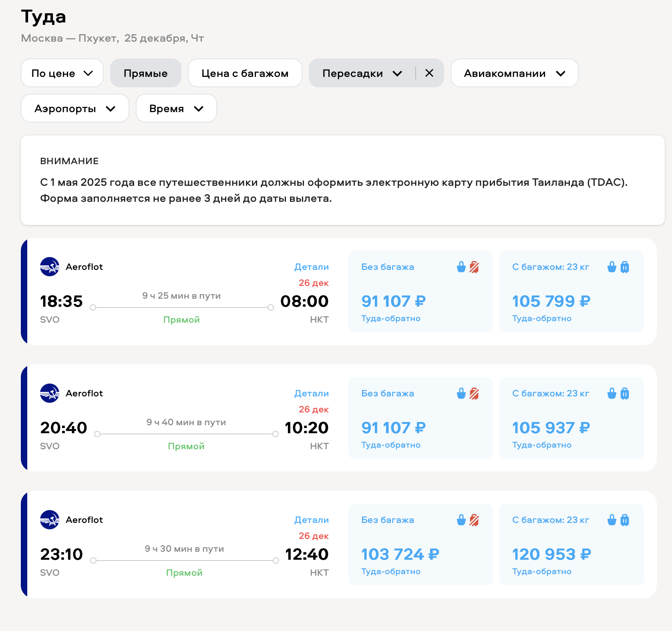Toggle Цена с багажом filter
The width and height of the screenshot is (672, 631).
coord(245,73)
